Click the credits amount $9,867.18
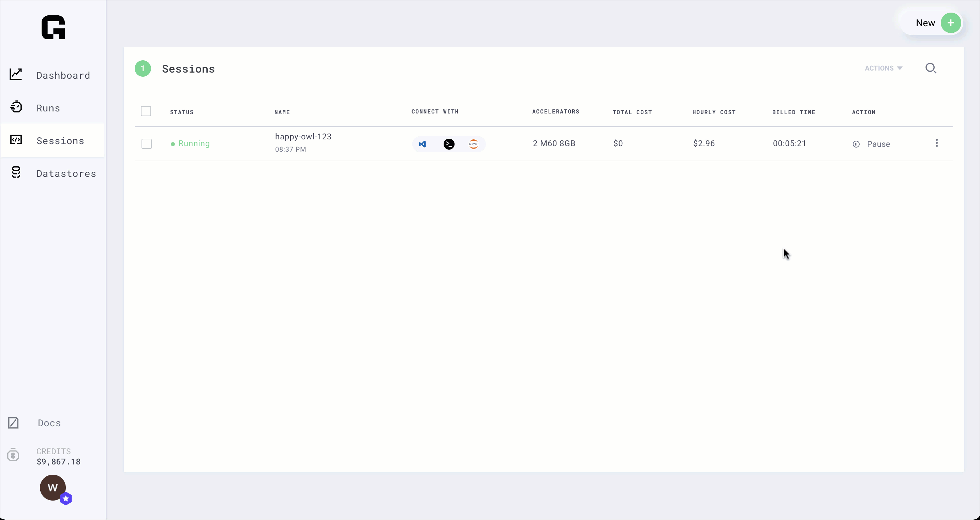The image size is (980, 520). 58,461
